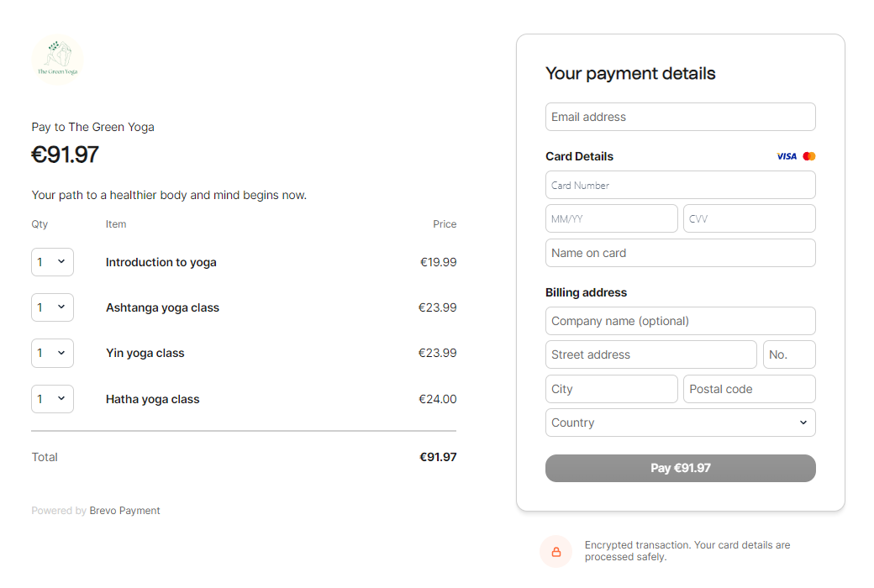Focus the Name on card field

(680, 253)
